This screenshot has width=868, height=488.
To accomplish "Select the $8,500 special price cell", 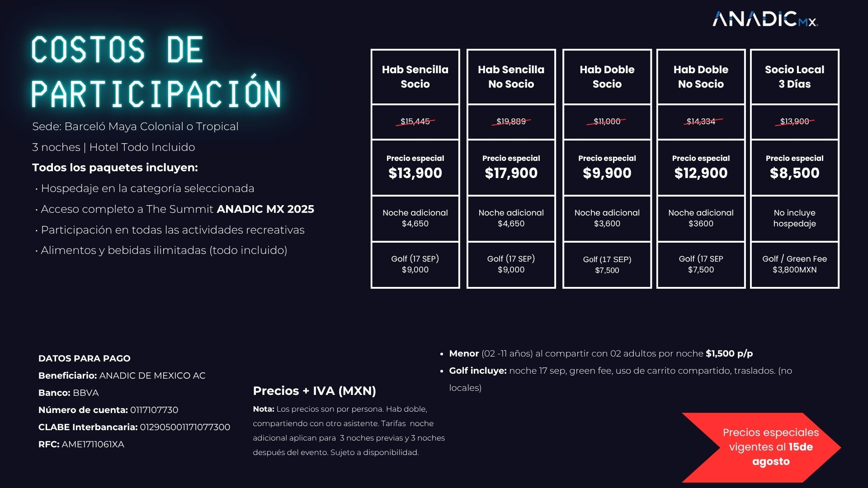I will click(x=794, y=168).
